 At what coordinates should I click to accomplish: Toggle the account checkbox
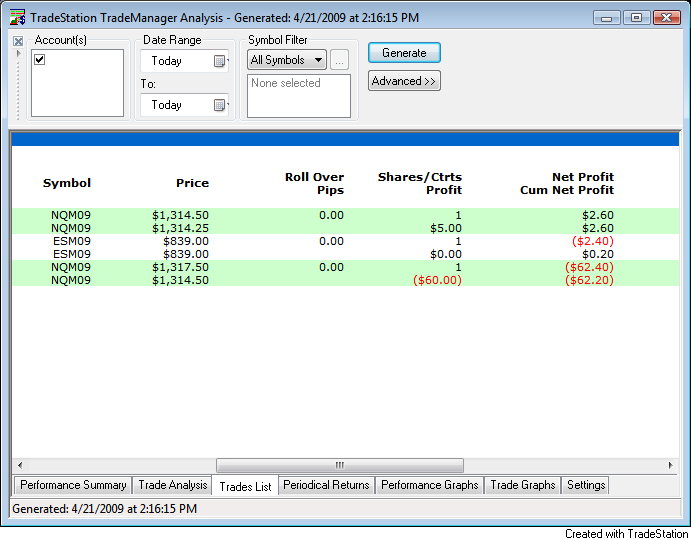tap(39, 59)
